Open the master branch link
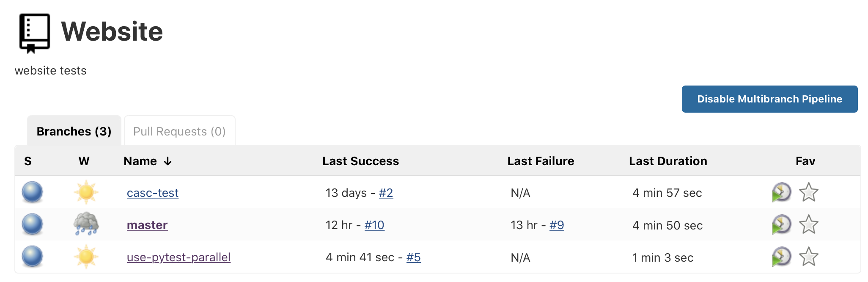This screenshot has height=282, width=868. pyautogui.click(x=147, y=225)
